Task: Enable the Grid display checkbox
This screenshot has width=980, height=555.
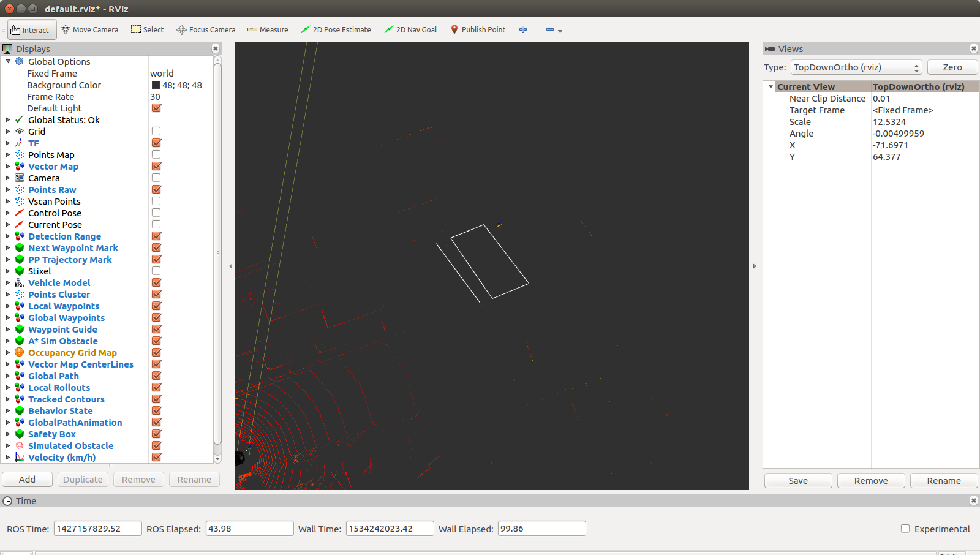Action: pos(156,131)
